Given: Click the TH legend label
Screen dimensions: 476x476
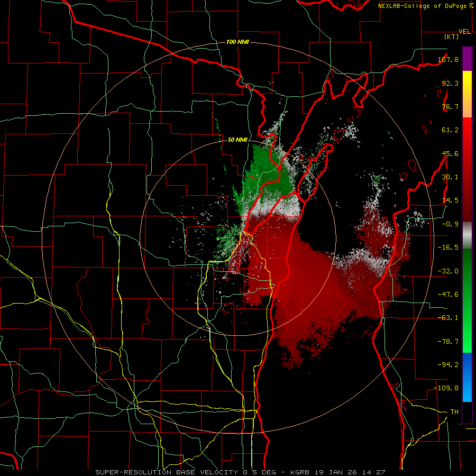Looking at the screenshot, I should pos(454,412).
